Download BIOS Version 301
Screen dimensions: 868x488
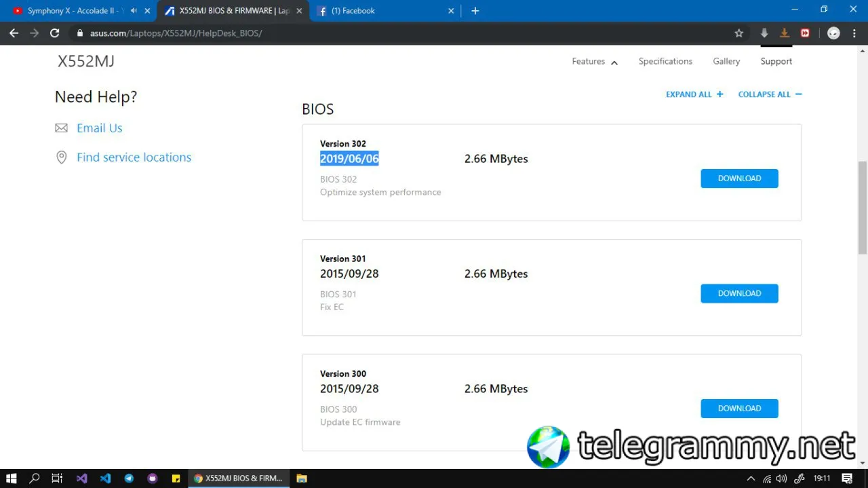739,293
